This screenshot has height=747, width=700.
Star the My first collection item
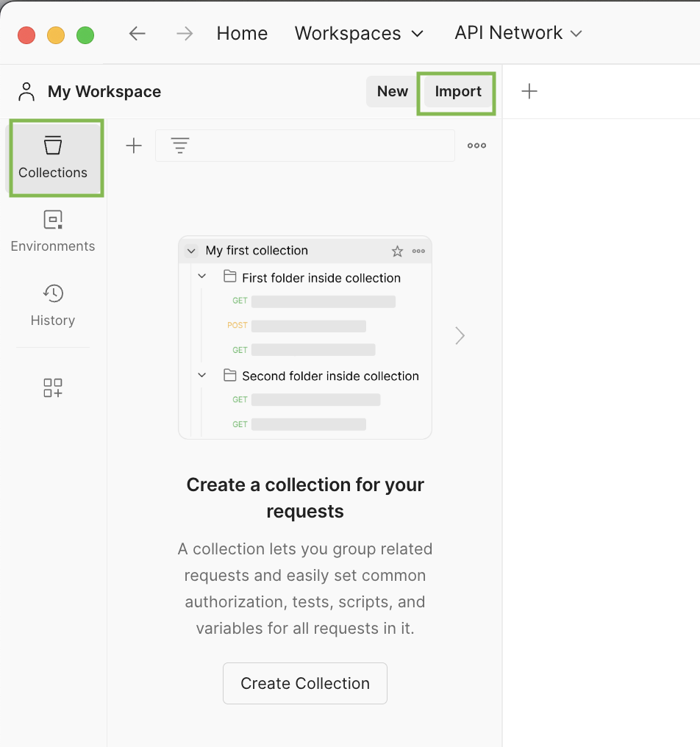[397, 251]
